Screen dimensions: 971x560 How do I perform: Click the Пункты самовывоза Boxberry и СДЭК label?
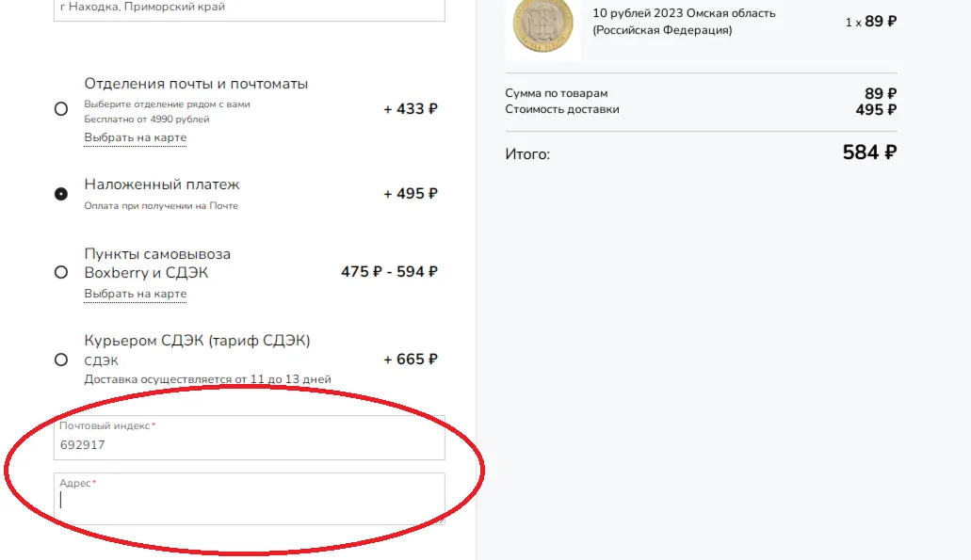click(x=157, y=263)
